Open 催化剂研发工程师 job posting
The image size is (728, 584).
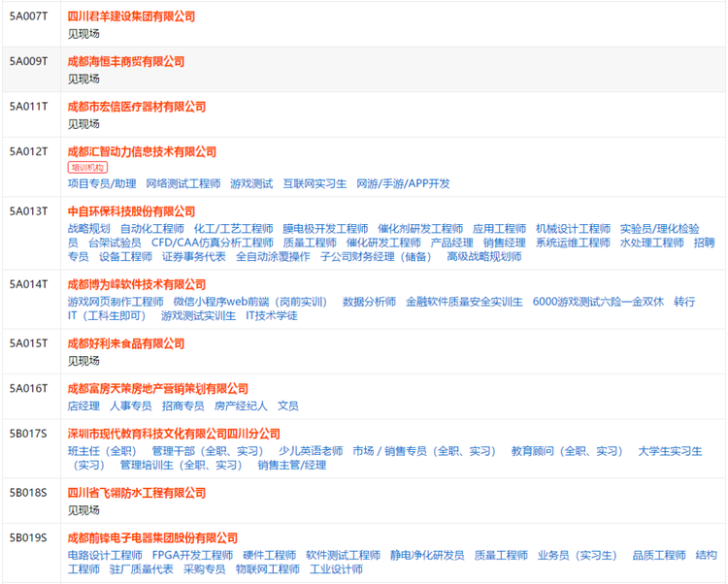pyautogui.click(x=420, y=229)
